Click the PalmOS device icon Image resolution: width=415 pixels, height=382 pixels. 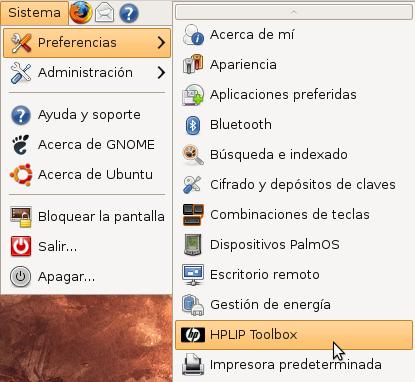(x=193, y=245)
